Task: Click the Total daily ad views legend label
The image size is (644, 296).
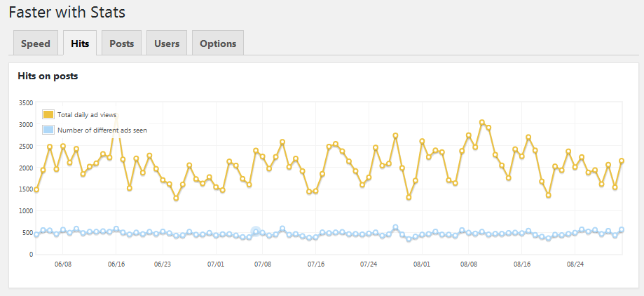Action: (87, 115)
